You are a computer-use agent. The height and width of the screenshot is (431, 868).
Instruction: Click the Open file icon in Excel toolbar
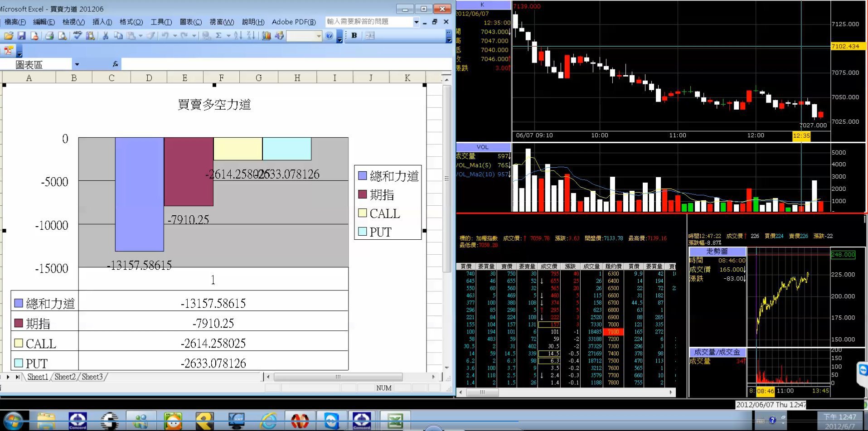(x=8, y=35)
